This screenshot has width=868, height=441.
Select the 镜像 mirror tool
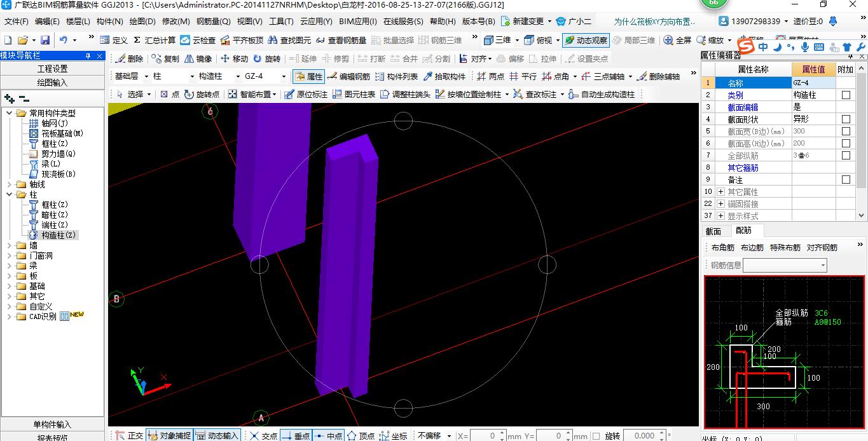[x=198, y=58]
